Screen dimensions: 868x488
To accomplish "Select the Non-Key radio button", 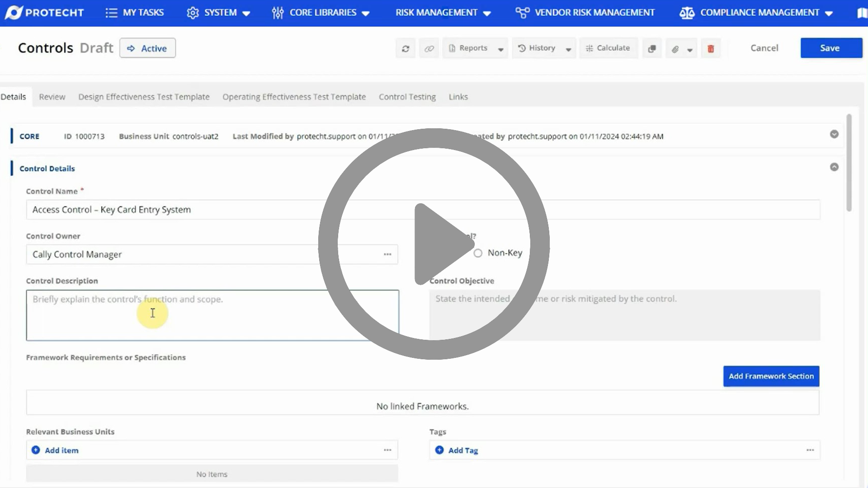I will tap(478, 253).
